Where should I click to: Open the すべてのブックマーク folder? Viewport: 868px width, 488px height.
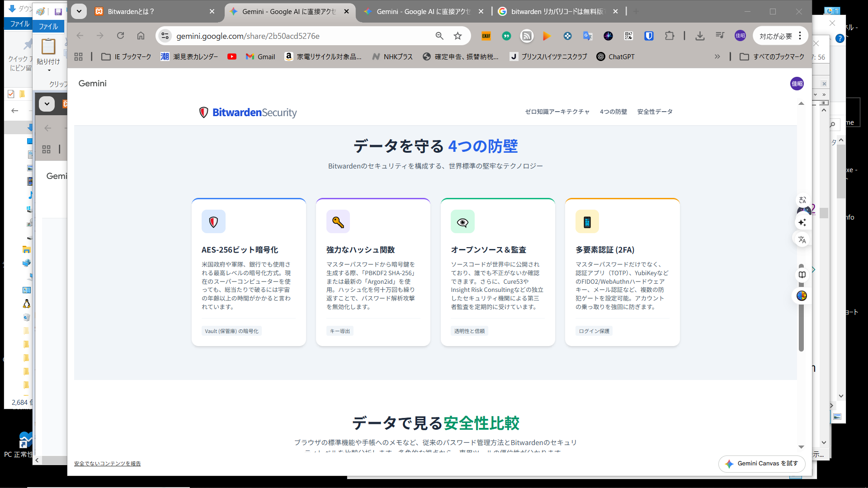772,57
